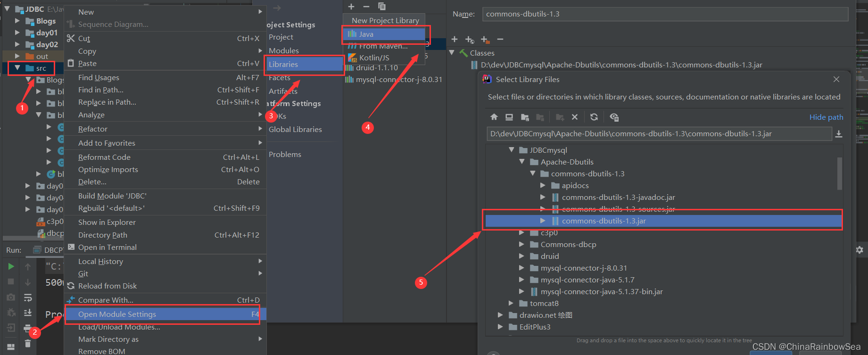The height and width of the screenshot is (355, 868).
Task: Dump threads with camera icon in Run panel
Action: (11, 297)
